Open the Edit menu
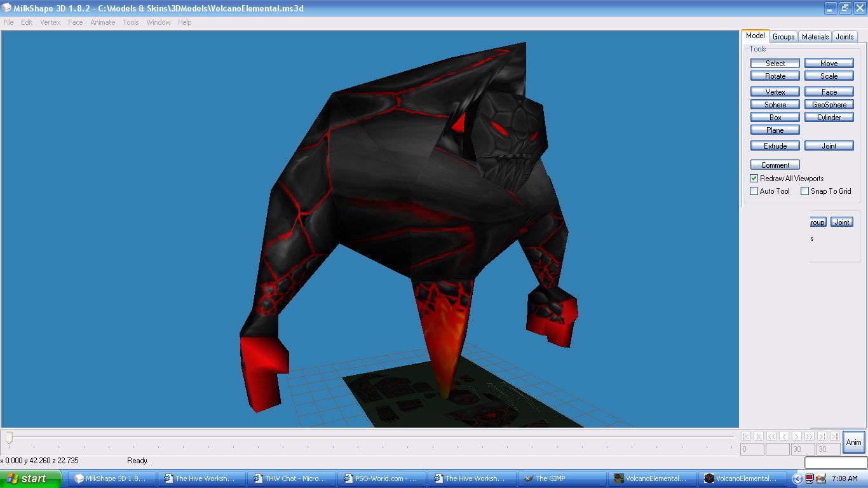Image resolution: width=868 pixels, height=488 pixels. (x=27, y=22)
